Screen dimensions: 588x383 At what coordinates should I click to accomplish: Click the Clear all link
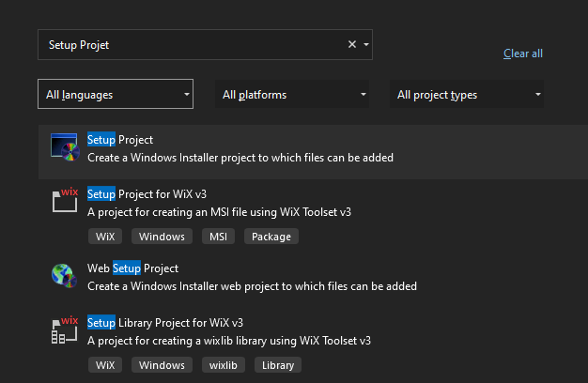pyautogui.click(x=523, y=54)
